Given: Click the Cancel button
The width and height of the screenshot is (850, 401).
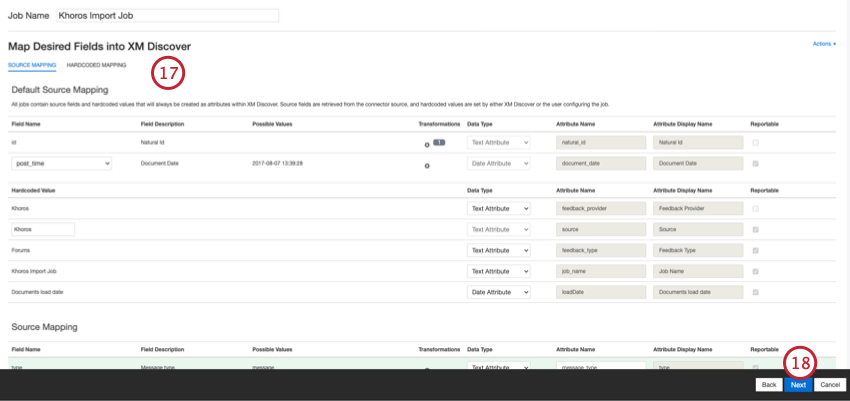Looking at the screenshot, I should (x=830, y=385).
